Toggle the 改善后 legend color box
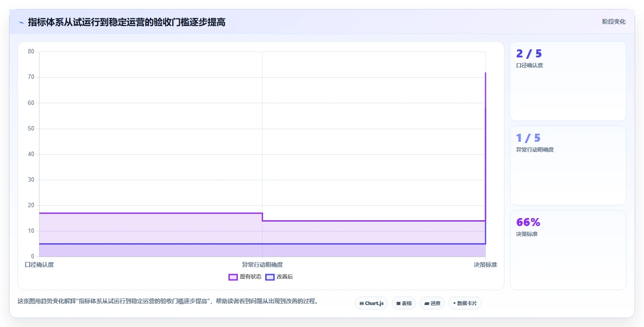This screenshot has height=327, width=644. click(x=270, y=277)
